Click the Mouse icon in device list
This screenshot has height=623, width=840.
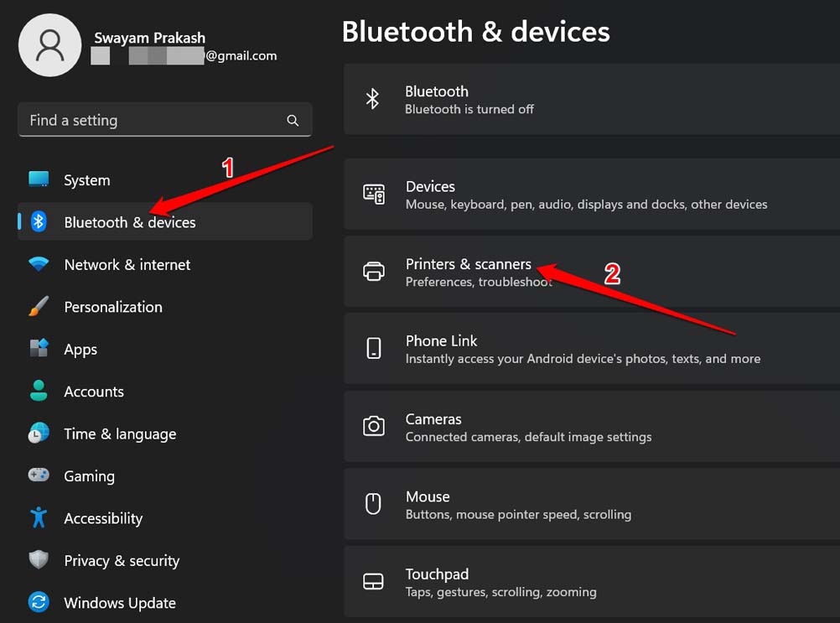pyautogui.click(x=373, y=504)
